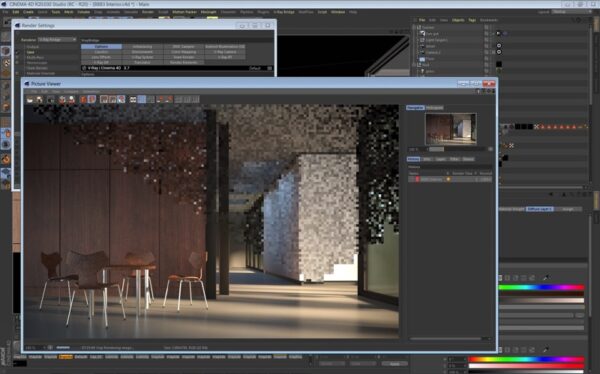
Task: Select the Light Target.1 object in Object Manager
Action: [436, 40]
